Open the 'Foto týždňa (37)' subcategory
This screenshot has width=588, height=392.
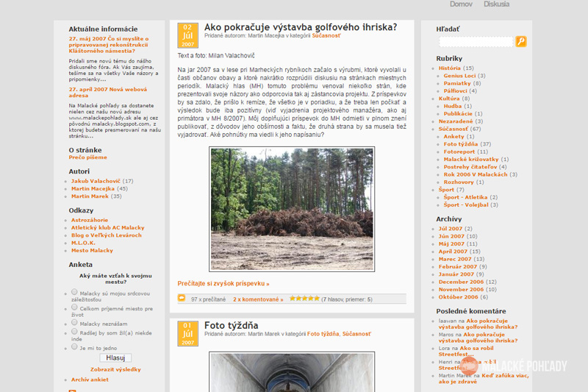pyautogui.click(x=461, y=144)
